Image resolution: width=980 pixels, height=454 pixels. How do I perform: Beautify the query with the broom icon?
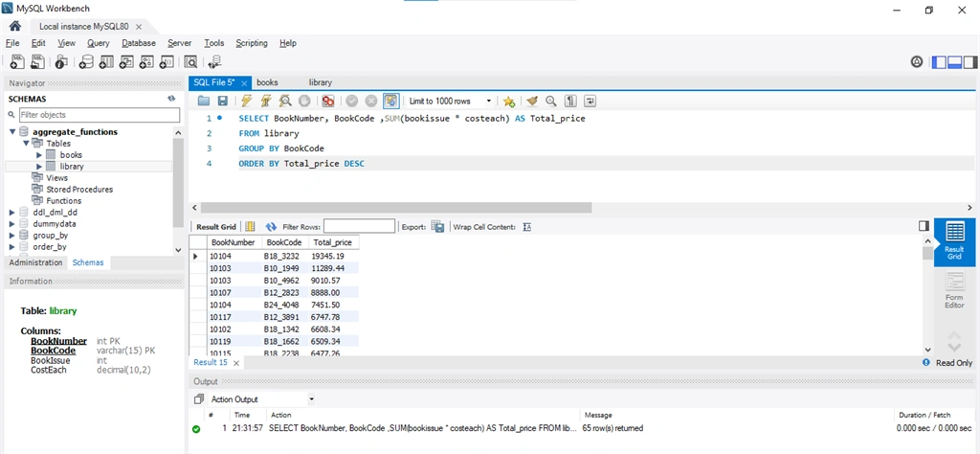(x=532, y=101)
